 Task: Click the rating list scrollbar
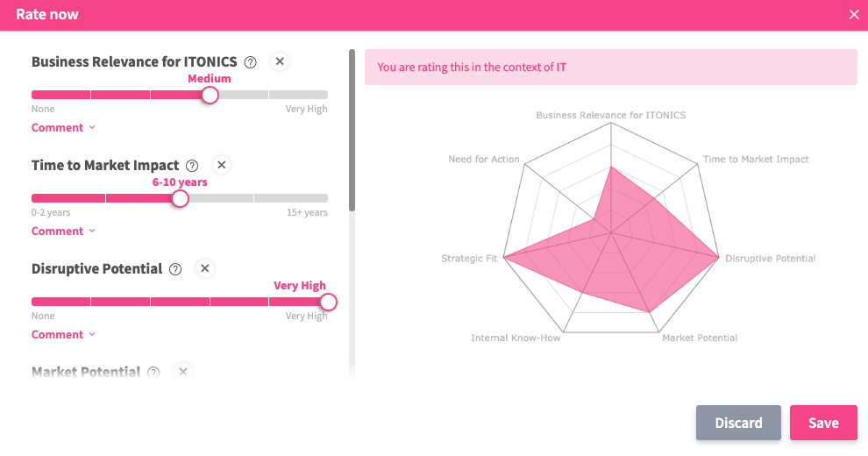tap(352, 132)
